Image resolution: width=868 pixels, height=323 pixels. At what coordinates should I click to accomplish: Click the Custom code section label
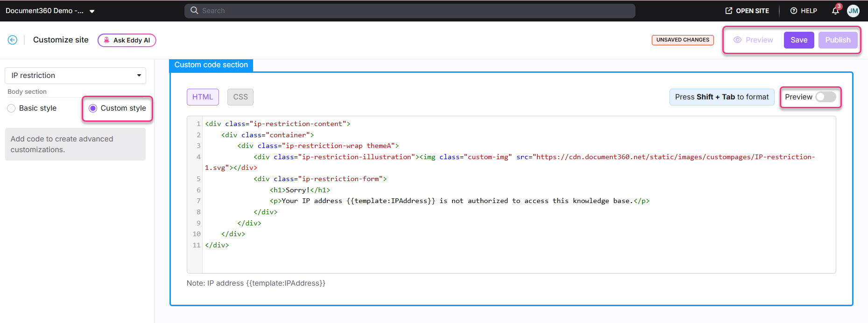coord(211,65)
